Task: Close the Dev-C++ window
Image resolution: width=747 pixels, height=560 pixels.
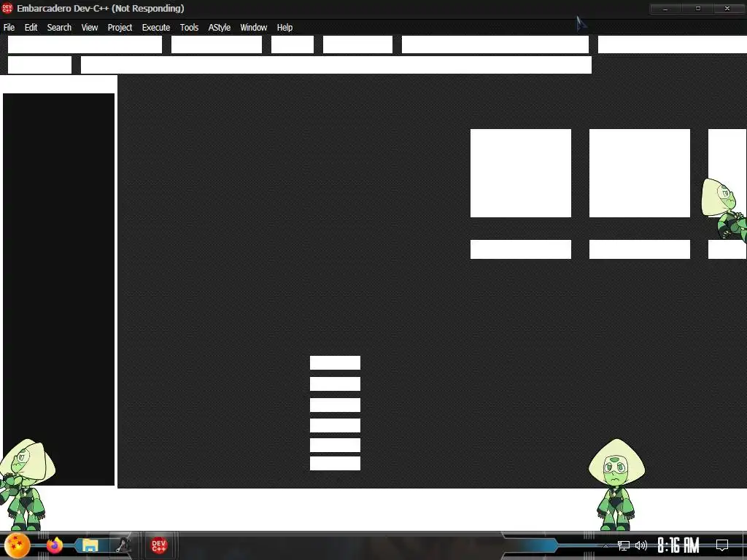Action: point(727,9)
